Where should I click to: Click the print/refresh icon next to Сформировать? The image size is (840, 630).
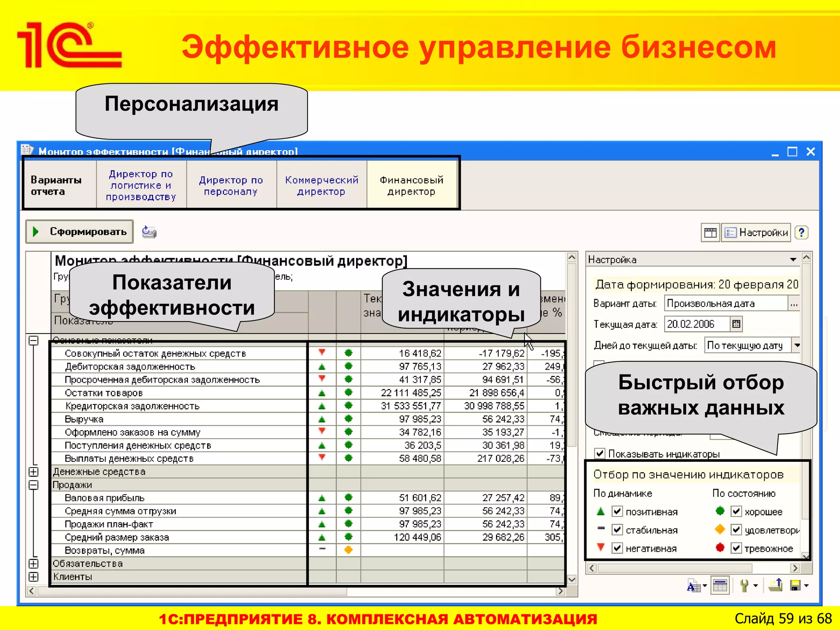pyautogui.click(x=149, y=232)
